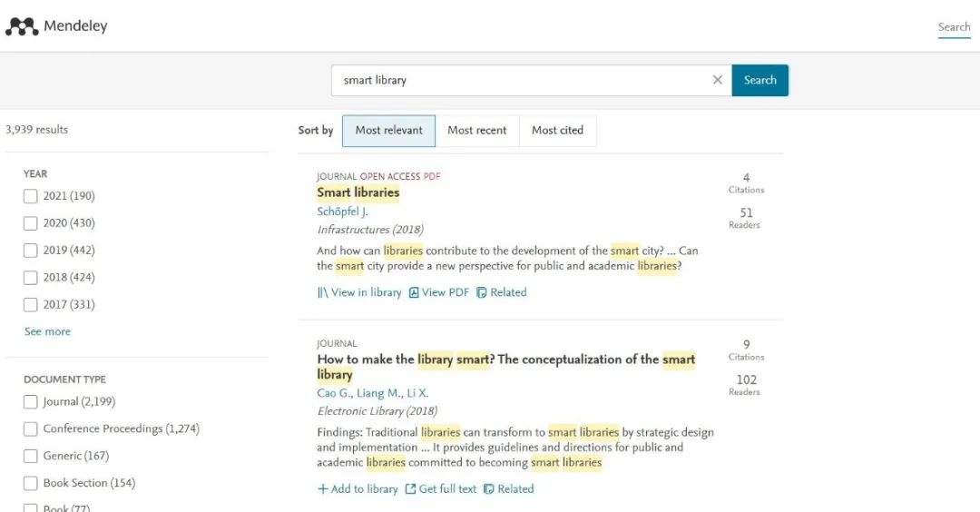Screen dimensions: 980x512
Task: Check the Journal document type filter
Action: [31, 401]
